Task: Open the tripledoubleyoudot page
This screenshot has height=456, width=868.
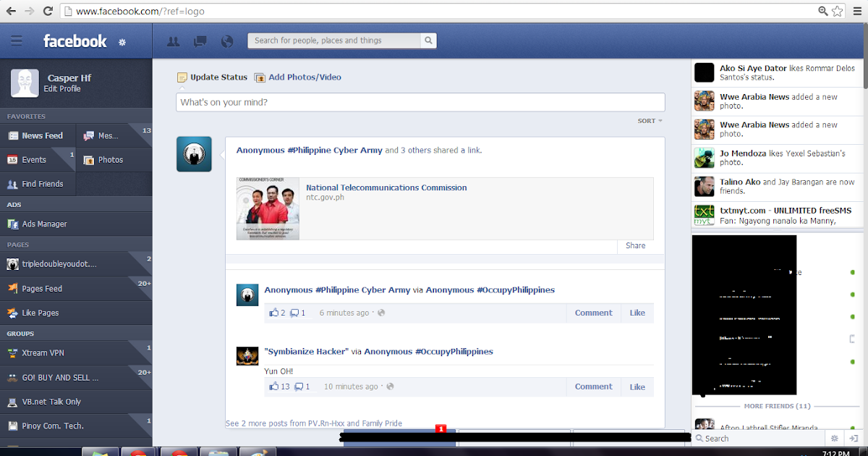Action: coord(76,264)
